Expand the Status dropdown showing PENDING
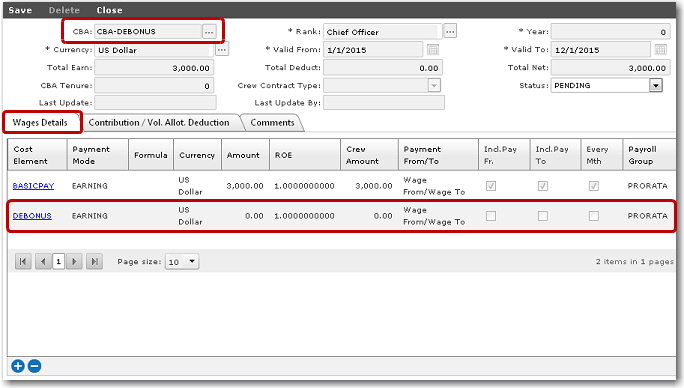Image resolution: width=684 pixels, height=388 pixels. click(x=656, y=85)
